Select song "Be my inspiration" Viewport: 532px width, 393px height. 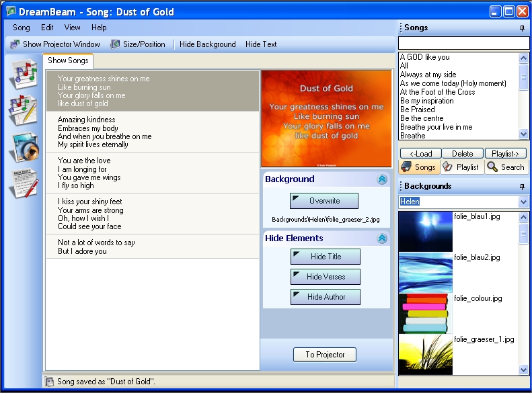[x=427, y=101]
